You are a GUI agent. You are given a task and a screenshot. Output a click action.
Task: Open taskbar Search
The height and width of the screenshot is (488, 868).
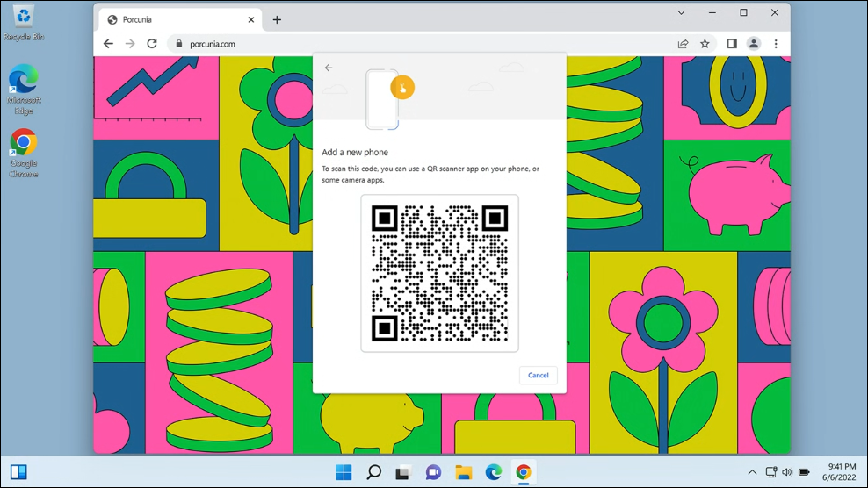[x=373, y=472]
